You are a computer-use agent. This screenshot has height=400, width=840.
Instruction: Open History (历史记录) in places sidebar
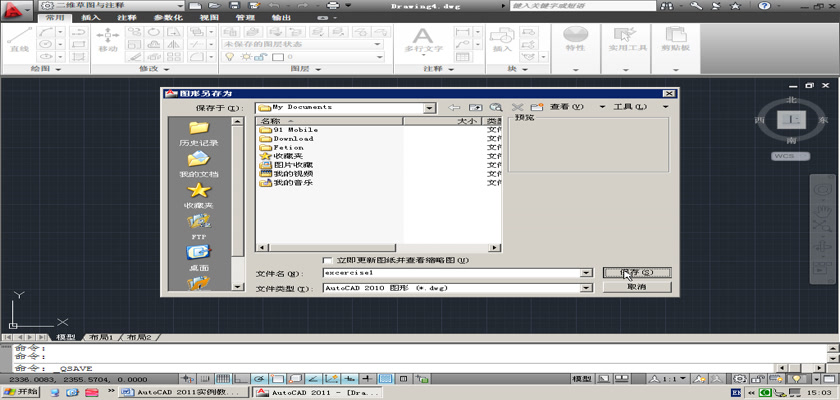[199, 133]
